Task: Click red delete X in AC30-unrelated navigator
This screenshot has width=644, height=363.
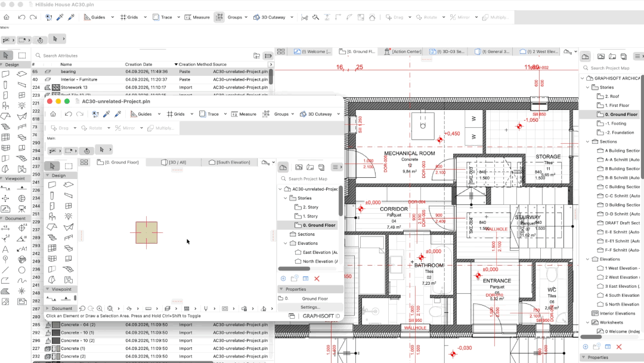Action: 317,279
